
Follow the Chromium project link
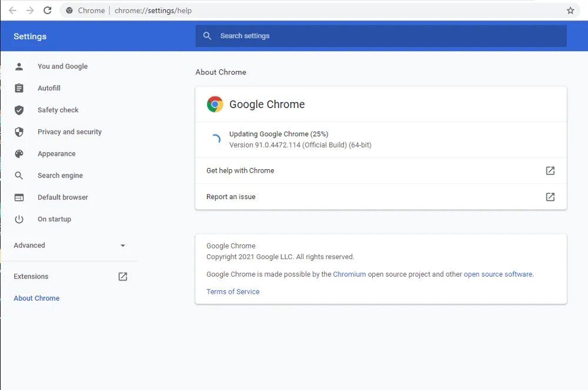(x=349, y=274)
